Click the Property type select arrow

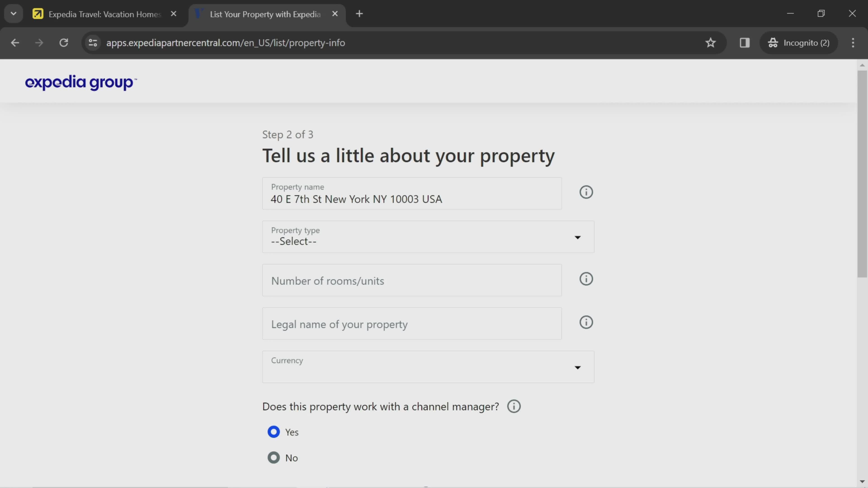click(577, 237)
